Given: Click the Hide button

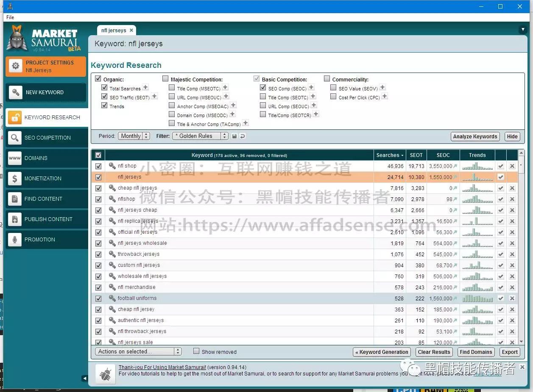Looking at the screenshot, I should 512,137.
